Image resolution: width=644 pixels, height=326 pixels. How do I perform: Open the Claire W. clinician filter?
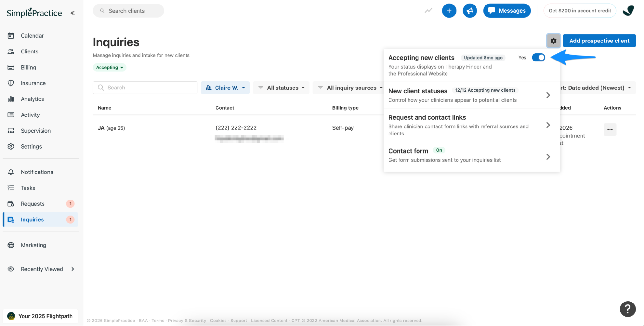click(225, 88)
